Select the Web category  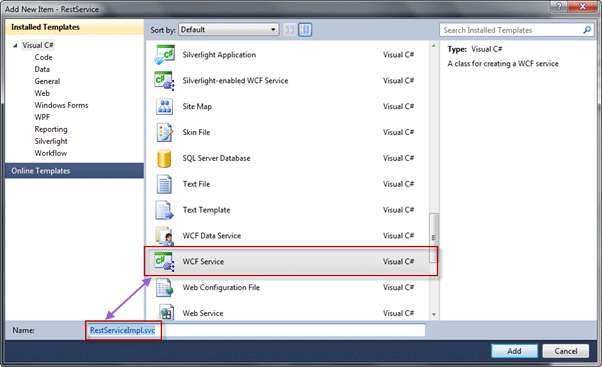coord(42,93)
